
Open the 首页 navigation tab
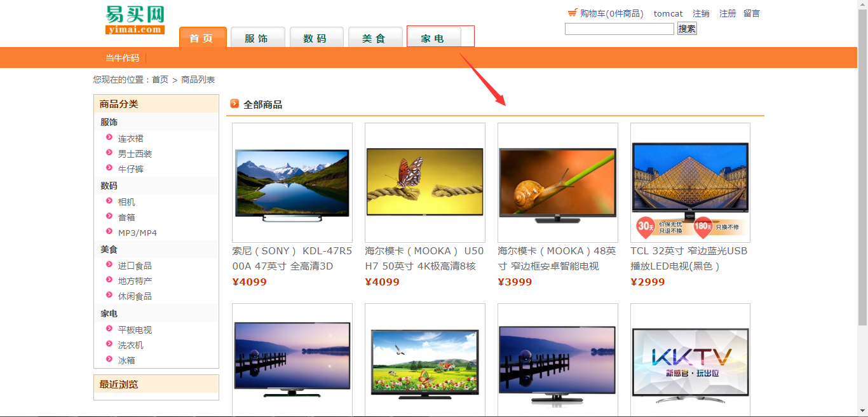click(x=203, y=38)
